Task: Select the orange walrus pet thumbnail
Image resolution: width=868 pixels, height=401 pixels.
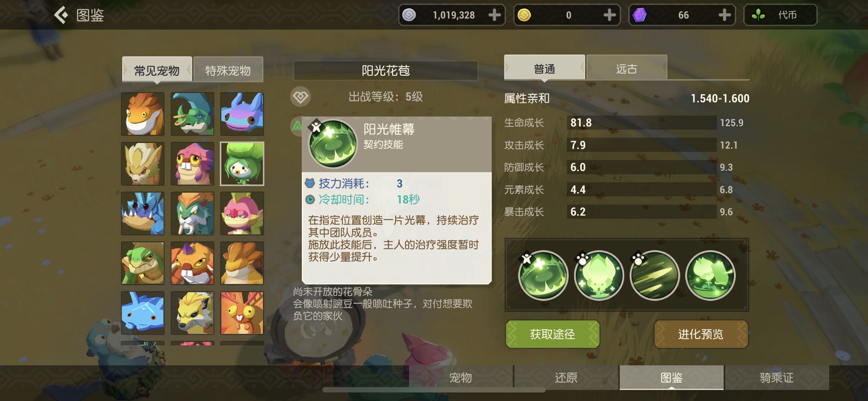Action: (x=143, y=114)
